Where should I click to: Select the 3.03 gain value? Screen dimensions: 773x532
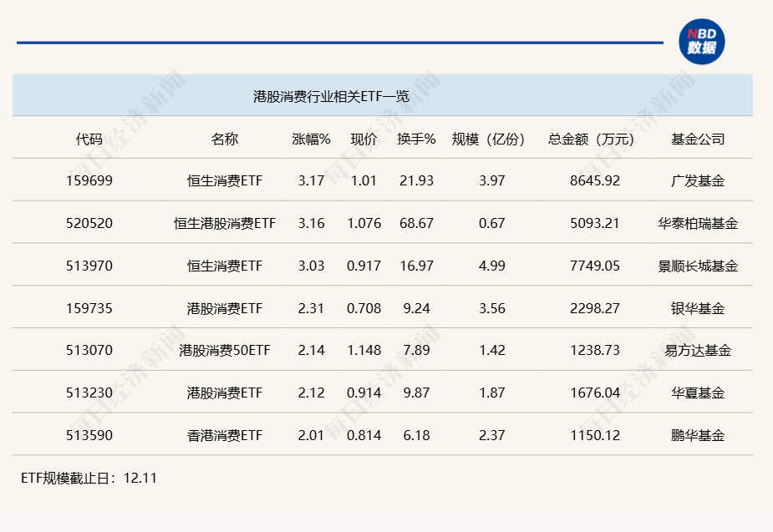click(x=311, y=266)
